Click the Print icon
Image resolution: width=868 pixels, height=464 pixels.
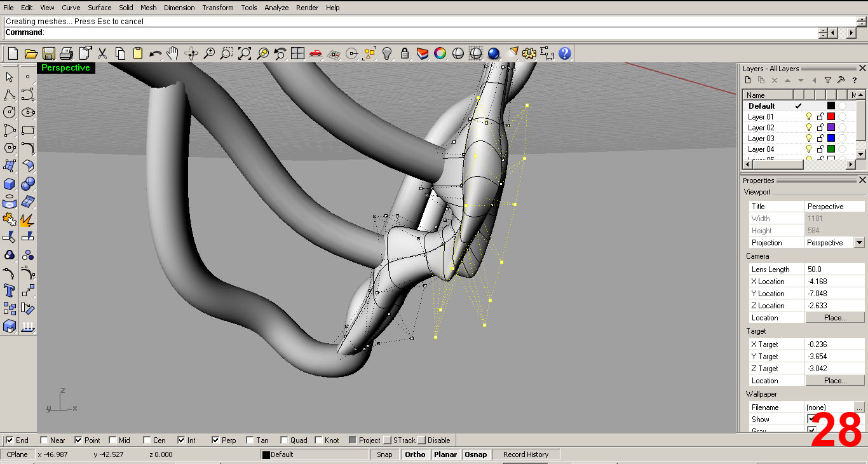(x=66, y=53)
